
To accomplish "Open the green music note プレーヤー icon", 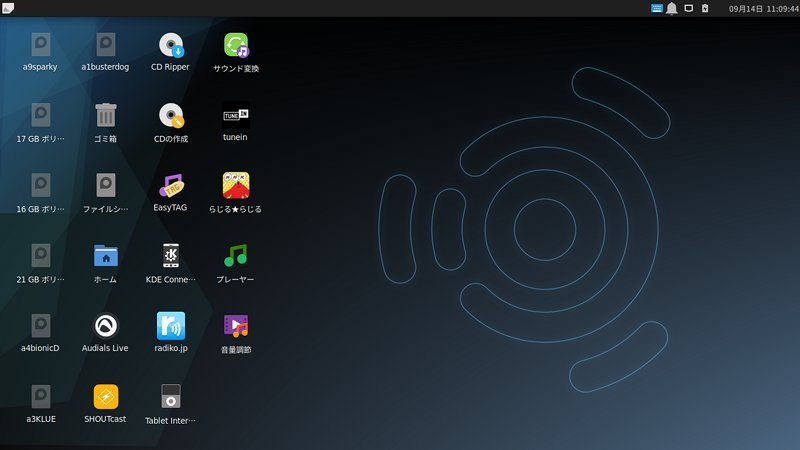I will pyautogui.click(x=236, y=256).
